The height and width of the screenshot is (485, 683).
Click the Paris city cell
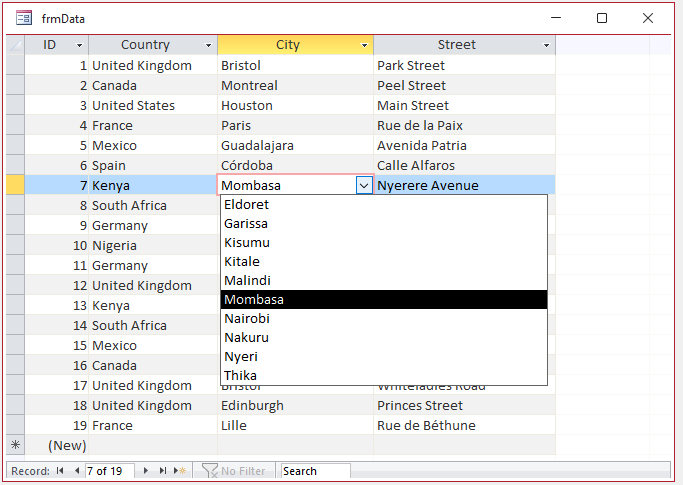[295, 125]
